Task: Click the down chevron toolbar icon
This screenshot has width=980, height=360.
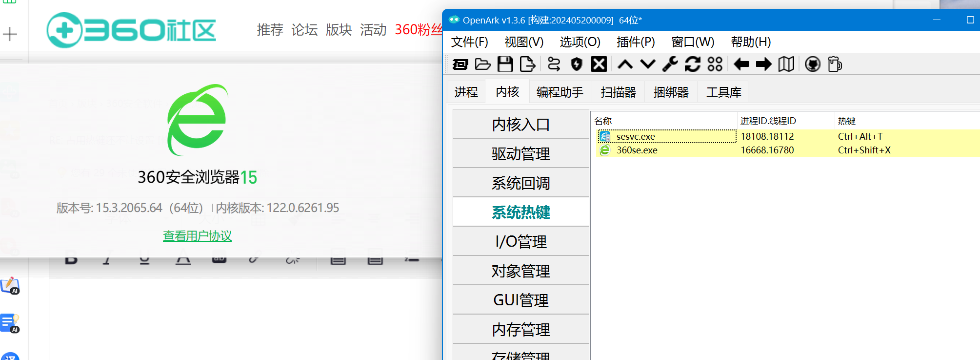Action: click(x=648, y=64)
